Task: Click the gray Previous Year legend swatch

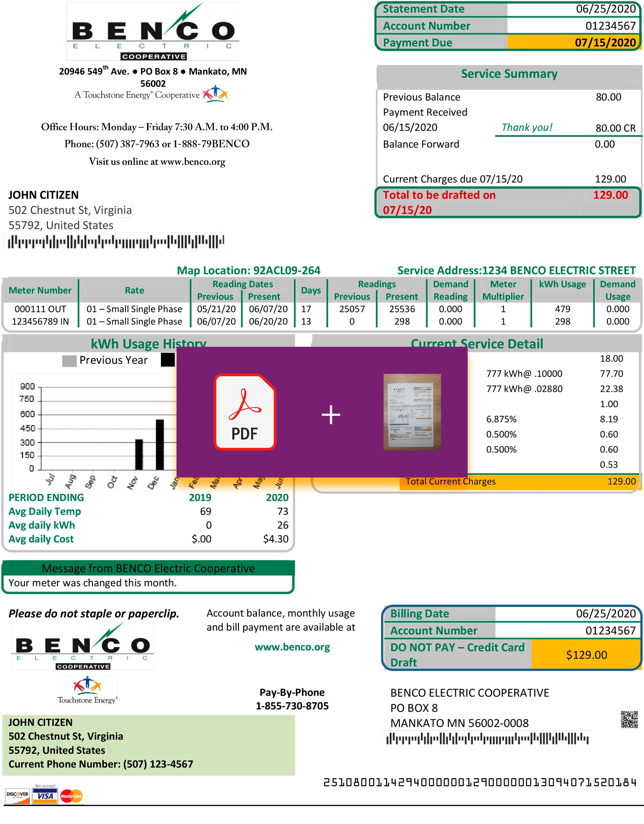Action: click(69, 361)
